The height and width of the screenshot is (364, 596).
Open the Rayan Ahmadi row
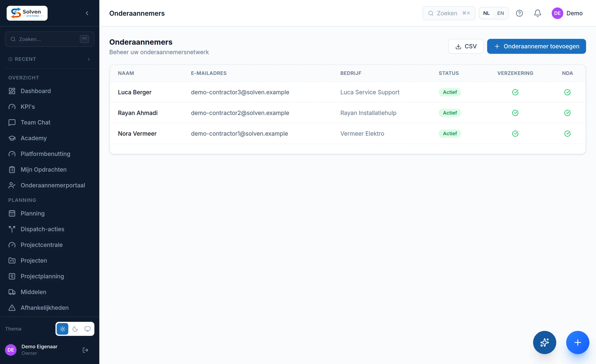[x=348, y=113]
